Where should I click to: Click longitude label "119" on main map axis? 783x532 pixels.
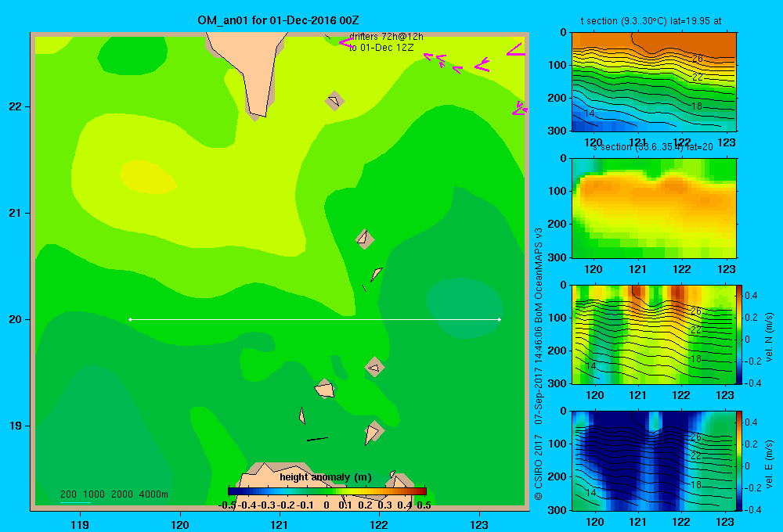pyautogui.click(x=80, y=524)
